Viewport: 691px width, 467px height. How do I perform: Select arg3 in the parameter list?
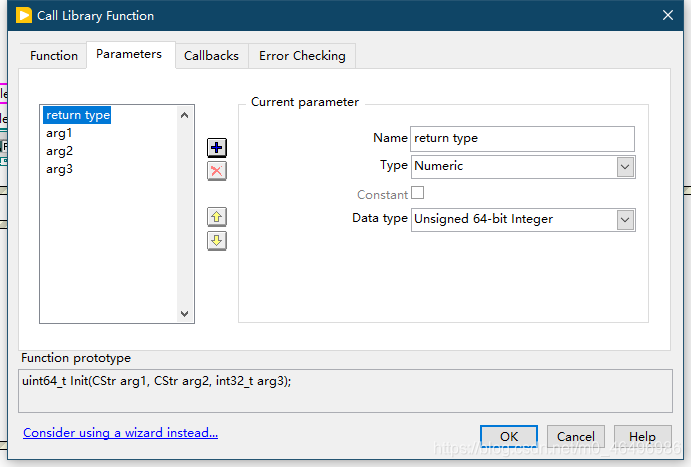pos(59,169)
